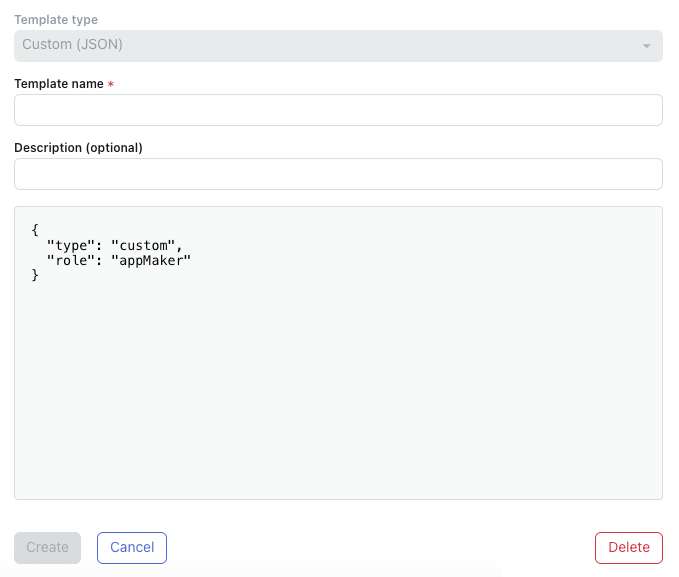
Task: Click the 'Description (optional)' label
Action: [78, 148]
